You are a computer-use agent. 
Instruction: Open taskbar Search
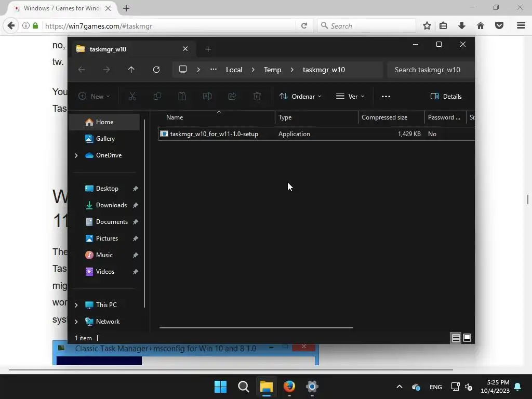243,387
